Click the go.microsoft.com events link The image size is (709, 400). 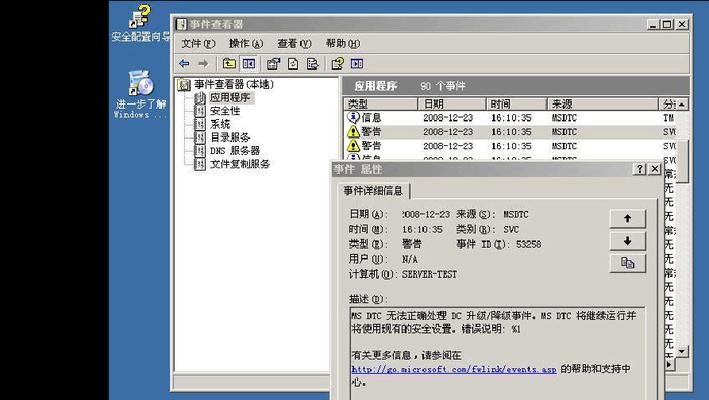click(454, 369)
